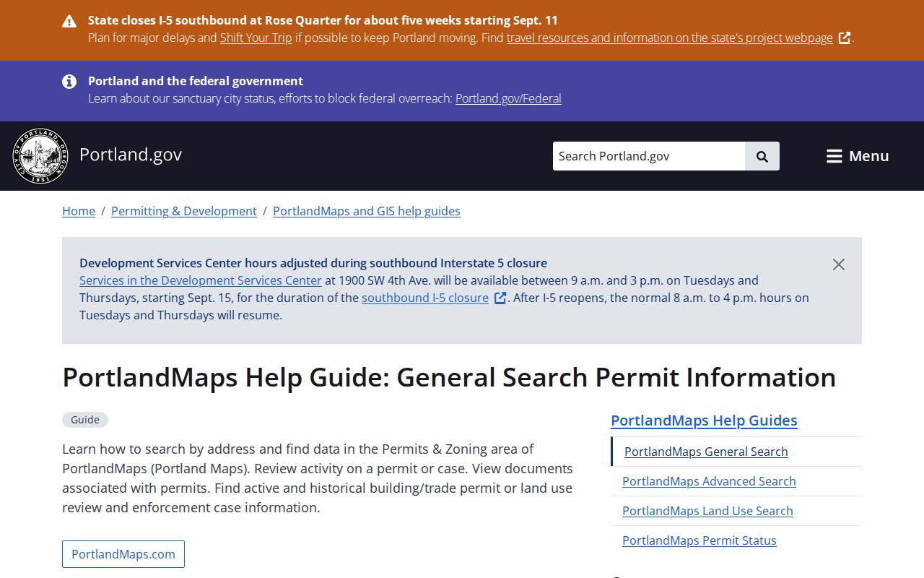Viewport: 924px width, 578px height.
Task: Click the City of Portland seal logo
Action: (40, 156)
